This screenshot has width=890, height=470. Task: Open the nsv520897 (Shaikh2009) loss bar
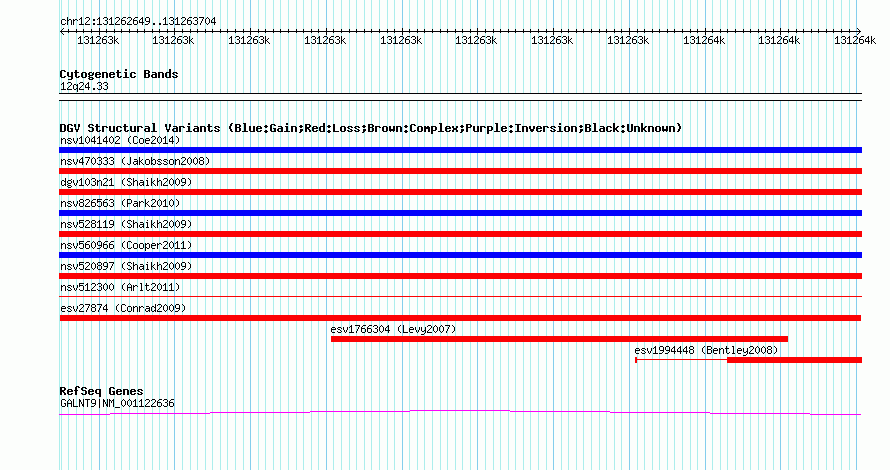[x=460, y=276]
